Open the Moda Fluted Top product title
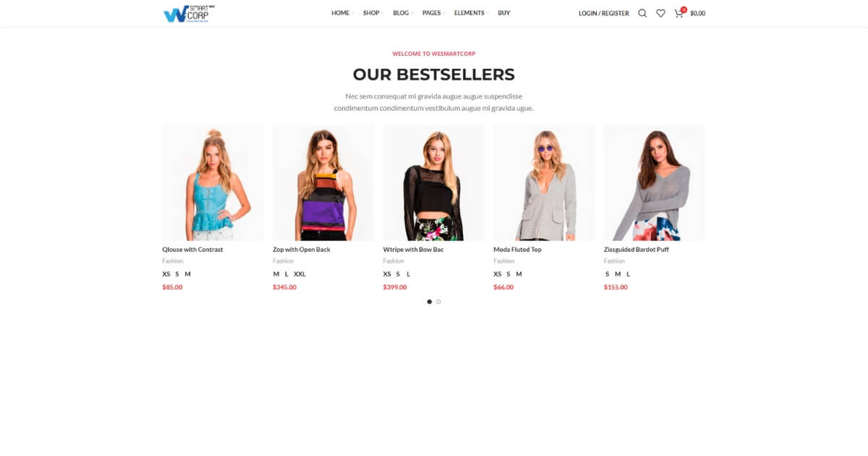 coord(517,250)
